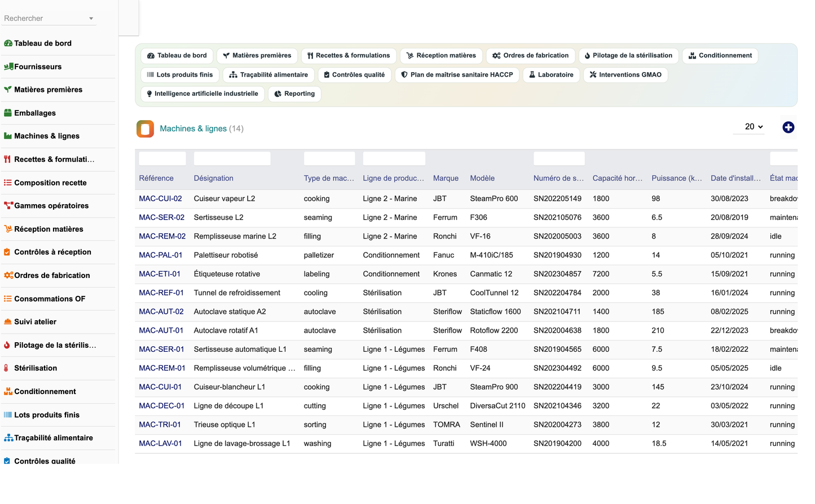Viewport: 815px width, 504px height.
Task: Click the Gammes opératoires sidebar diagram icon
Action: 8,206
